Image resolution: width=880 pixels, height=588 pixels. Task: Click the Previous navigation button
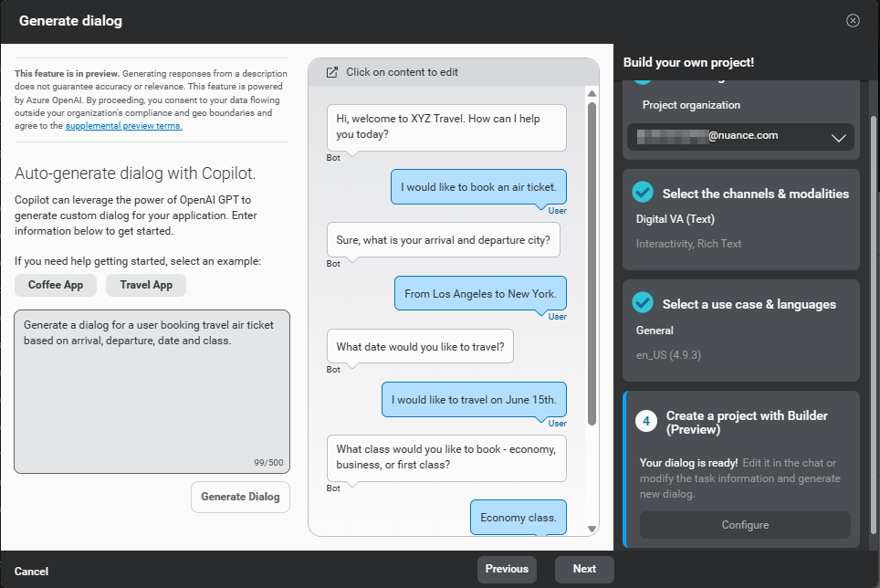click(x=507, y=568)
